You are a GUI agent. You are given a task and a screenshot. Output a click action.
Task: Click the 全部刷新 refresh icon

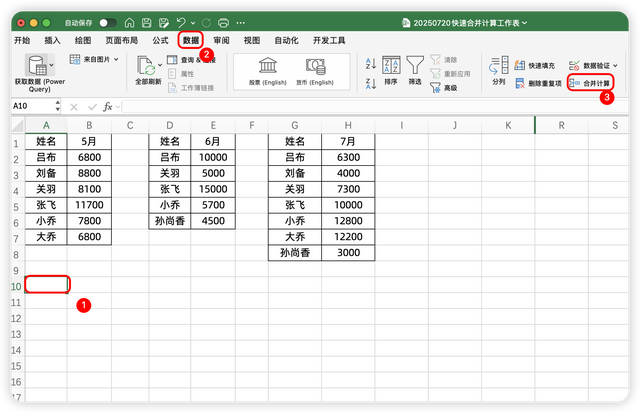[146, 66]
